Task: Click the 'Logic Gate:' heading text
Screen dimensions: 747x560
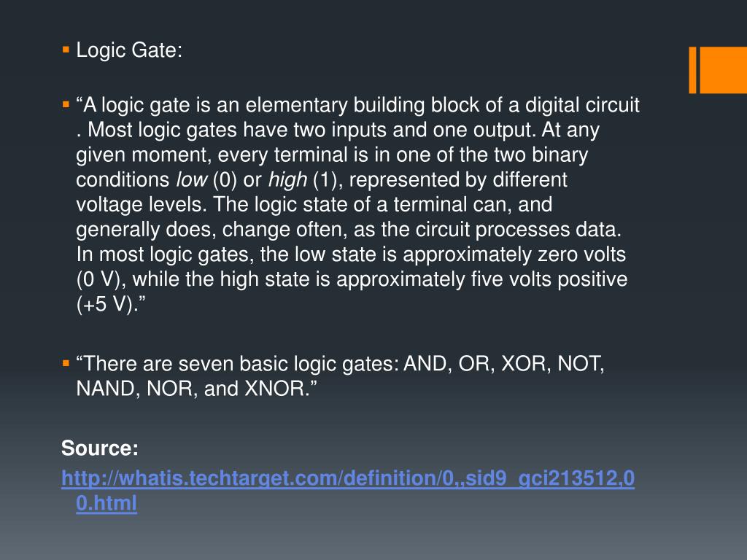Action: point(129,50)
